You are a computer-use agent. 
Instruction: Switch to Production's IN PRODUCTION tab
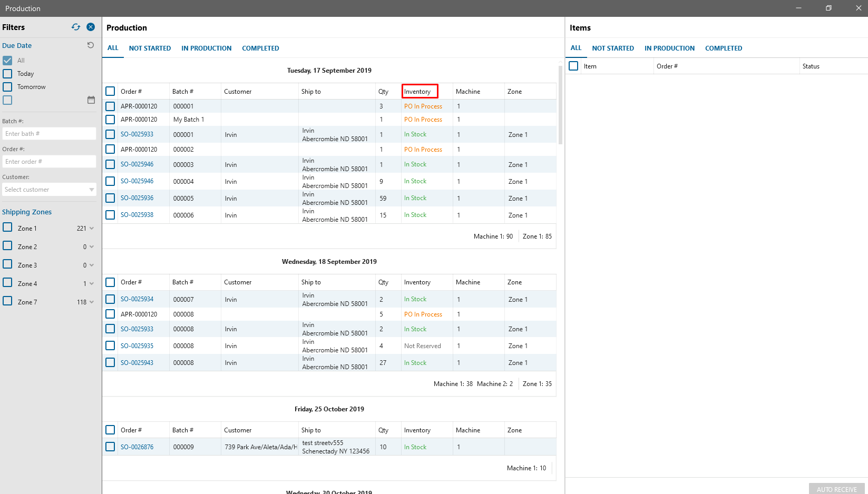point(206,48)
